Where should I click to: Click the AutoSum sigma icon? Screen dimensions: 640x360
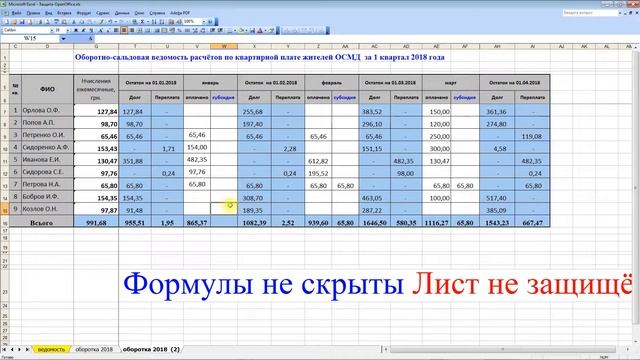pyautogui.click(x=142, y=22)
